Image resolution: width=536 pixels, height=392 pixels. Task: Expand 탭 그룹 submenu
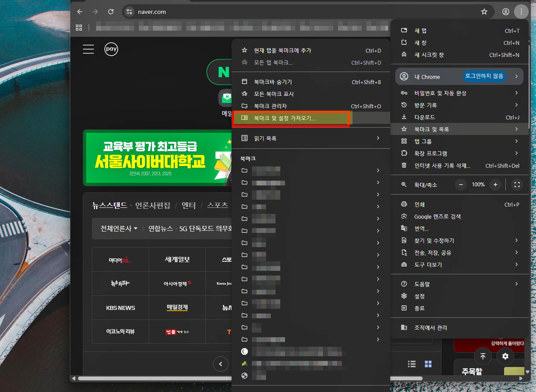tap(460, 141)
